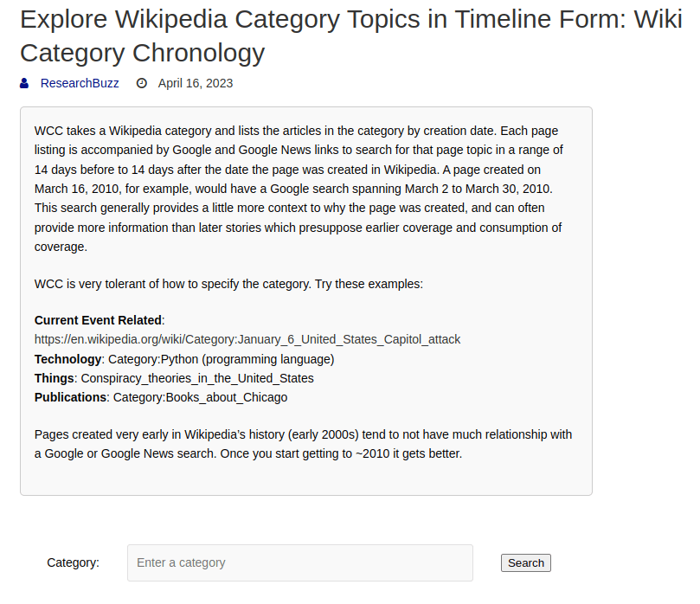Click the clock icon beside the date
Viewport: 700px width, 604px height.
(x=142, y=84)
